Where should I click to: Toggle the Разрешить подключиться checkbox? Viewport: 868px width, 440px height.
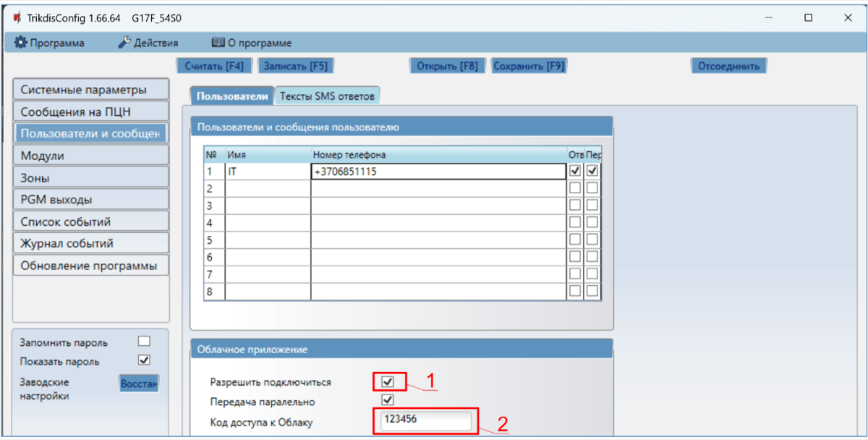pyautogui.click(x=388, y=381)
